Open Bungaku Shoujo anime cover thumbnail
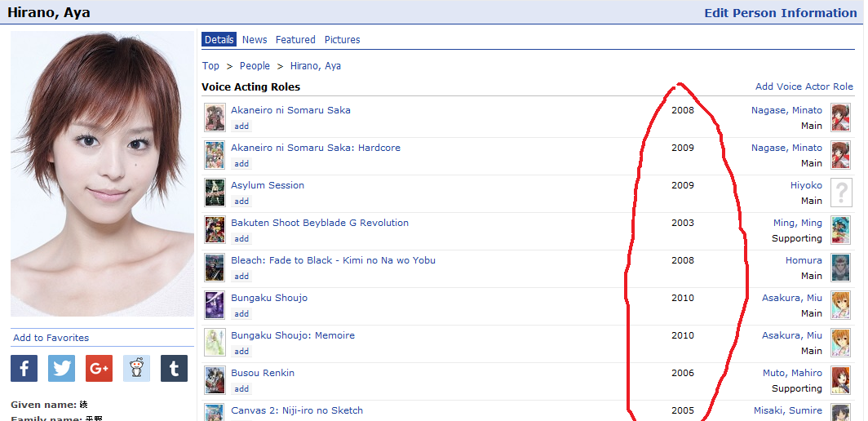Screen dimensions: 868x421 pos(215,306)
